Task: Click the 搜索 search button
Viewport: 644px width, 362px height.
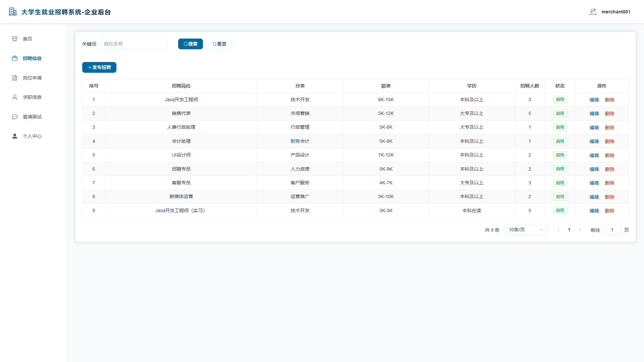Action: click(x=191, y=44)
